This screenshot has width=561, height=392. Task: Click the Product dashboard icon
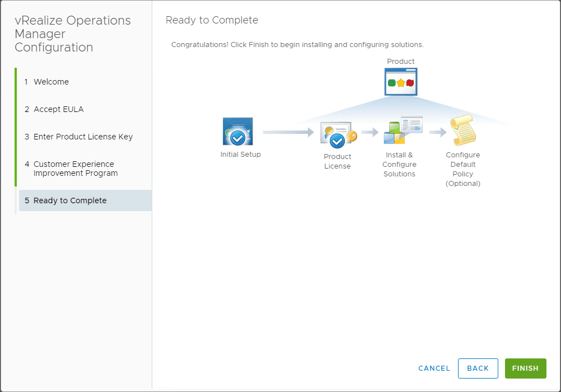401,82
